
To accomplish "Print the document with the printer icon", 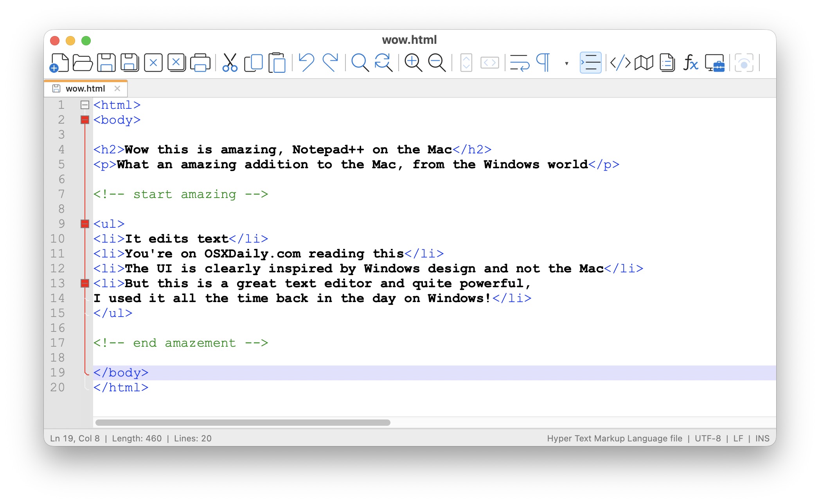I will tap(200, 63).
